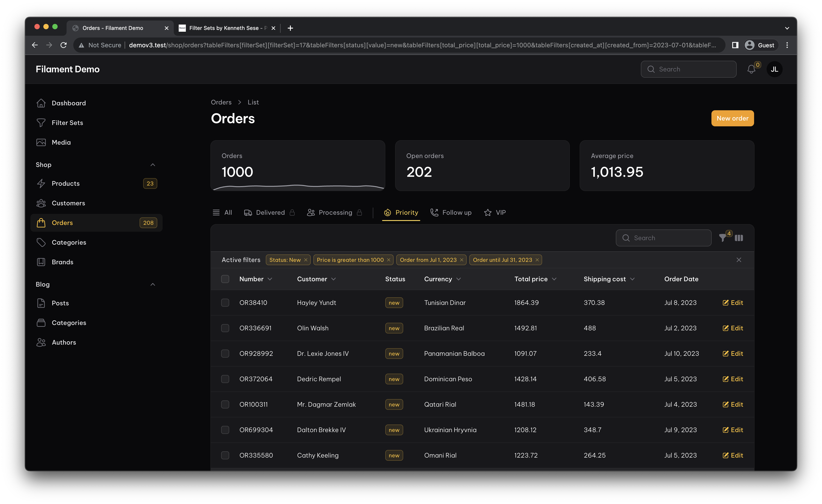This screenshot has height=504, width=822.
Task: Click the notifications bell icon
Action: tap(751, 69)
